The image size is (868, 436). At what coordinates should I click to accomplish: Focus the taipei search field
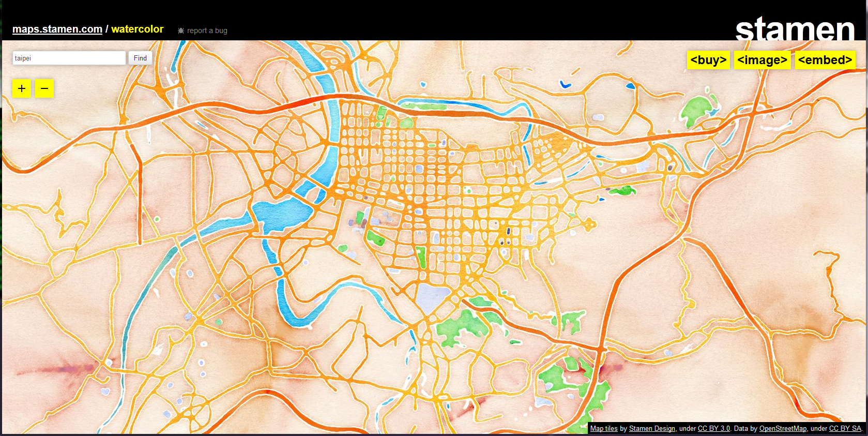click(69, 58)
